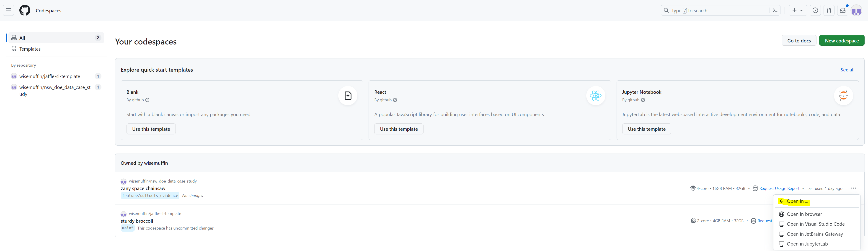Image resolution: width=868 pixels, height=251 pixels.
Task: Click verified badge next to React's github
Action: pyautogui.click(x=395, y=100)
